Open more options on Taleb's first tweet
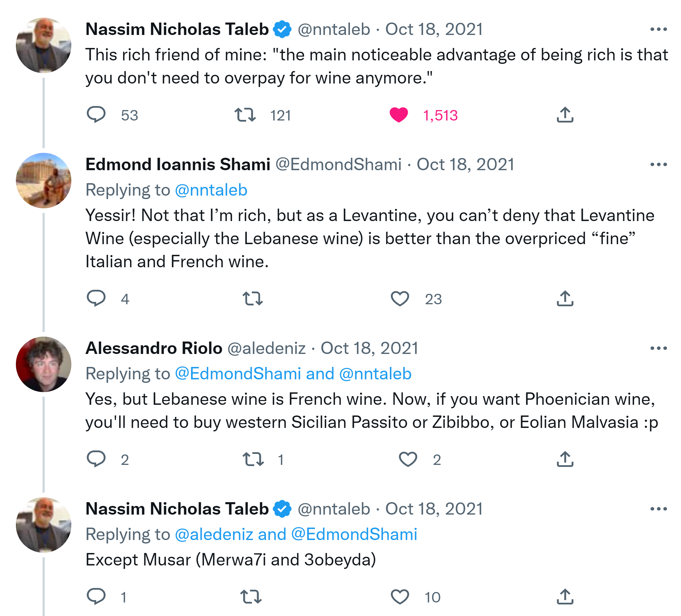The height and width of the screenshot is (616, 681). 658,29
